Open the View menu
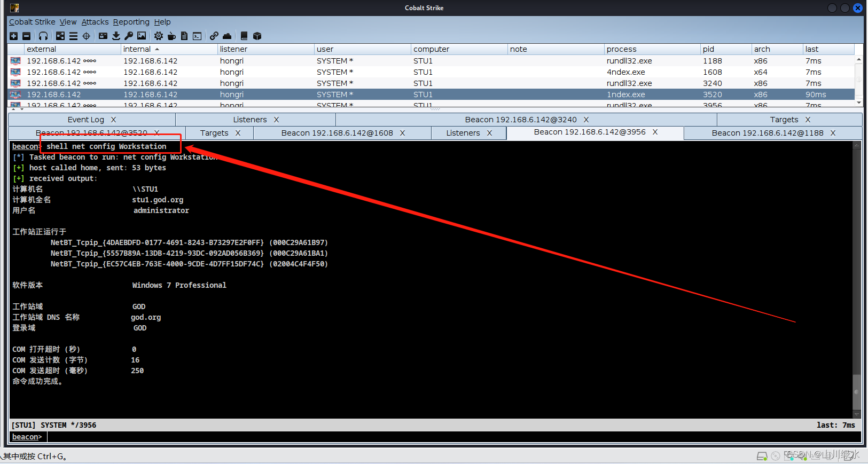 pos(68,22)
